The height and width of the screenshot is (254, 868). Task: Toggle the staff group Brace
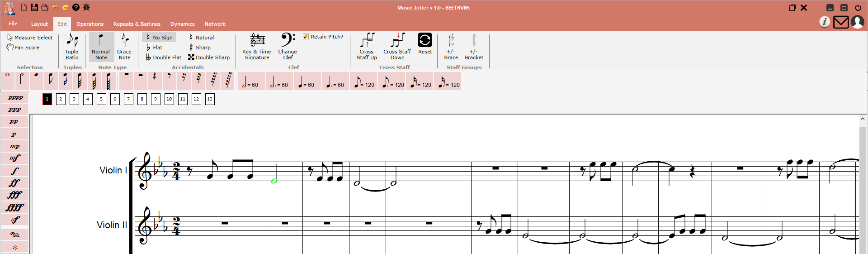(x=451, y=47)
